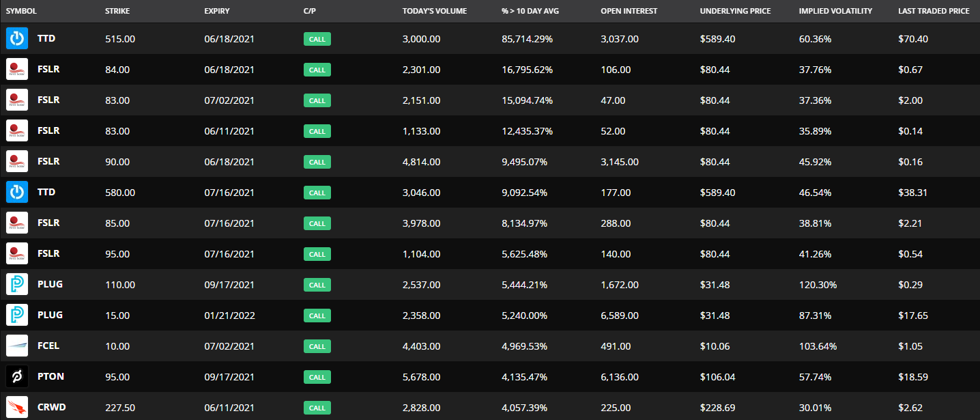The width and height of the screenshot is (980, 420).
Task: Click the volume value 2,301.00
Action: point(422,70)
